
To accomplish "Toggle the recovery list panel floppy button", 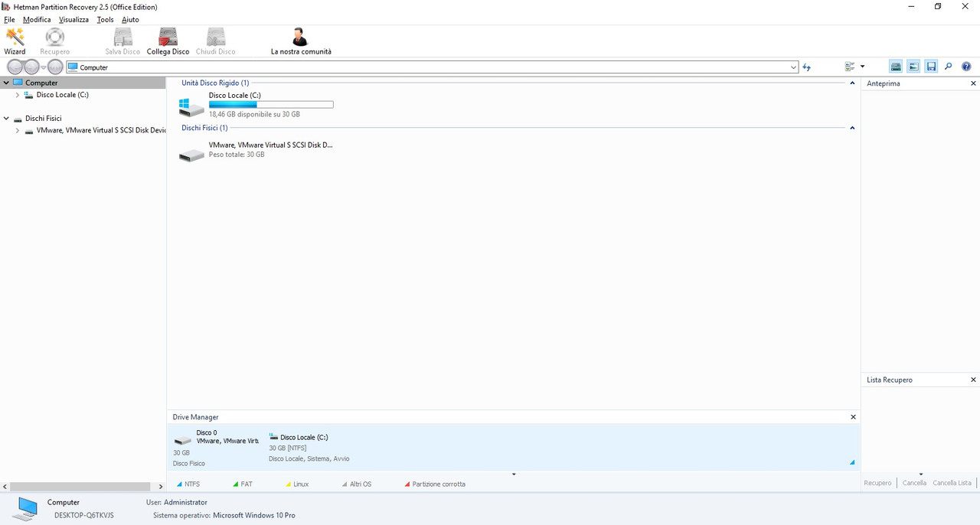I will point(931,67).
